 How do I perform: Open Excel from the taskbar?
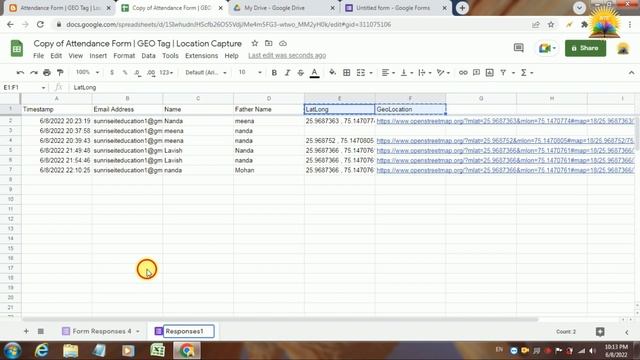(158, 350)
